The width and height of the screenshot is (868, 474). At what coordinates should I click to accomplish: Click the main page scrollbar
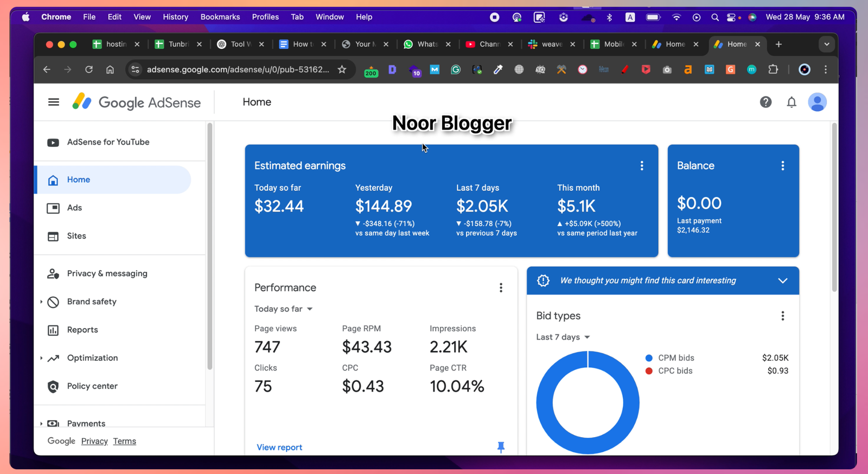pos(834,208)
